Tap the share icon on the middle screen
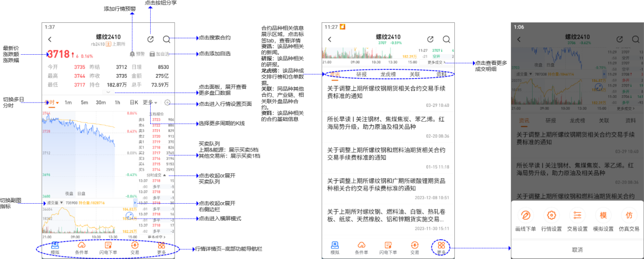This screenshot has height=259, width=644. tap(430, 39)
